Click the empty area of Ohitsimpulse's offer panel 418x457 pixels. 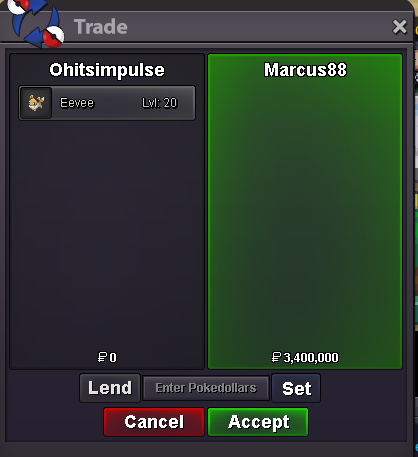click(x=107, y=233)
